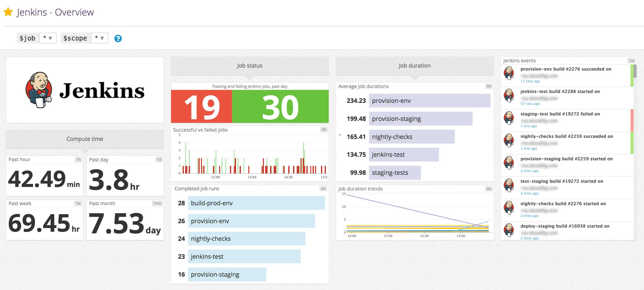Open the template variable help icon

point(118,39)
